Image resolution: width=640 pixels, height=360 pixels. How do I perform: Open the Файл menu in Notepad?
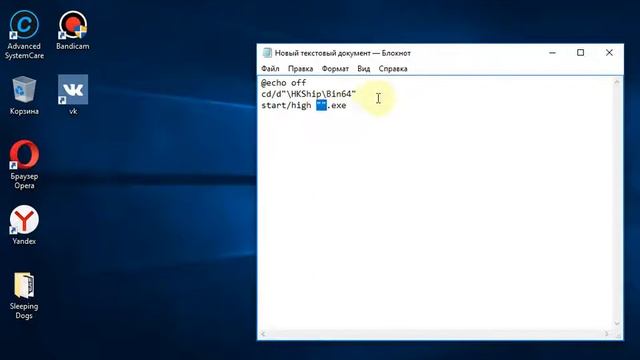[270, 69]
